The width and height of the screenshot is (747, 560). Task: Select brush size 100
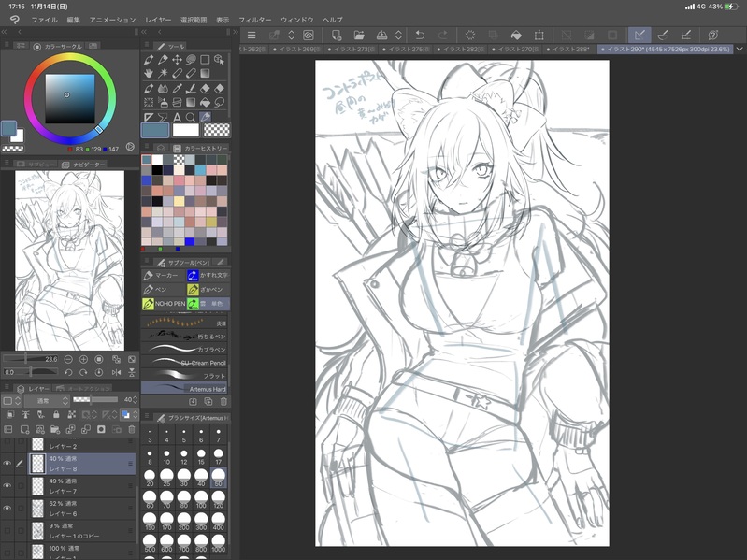pos(201,499)
